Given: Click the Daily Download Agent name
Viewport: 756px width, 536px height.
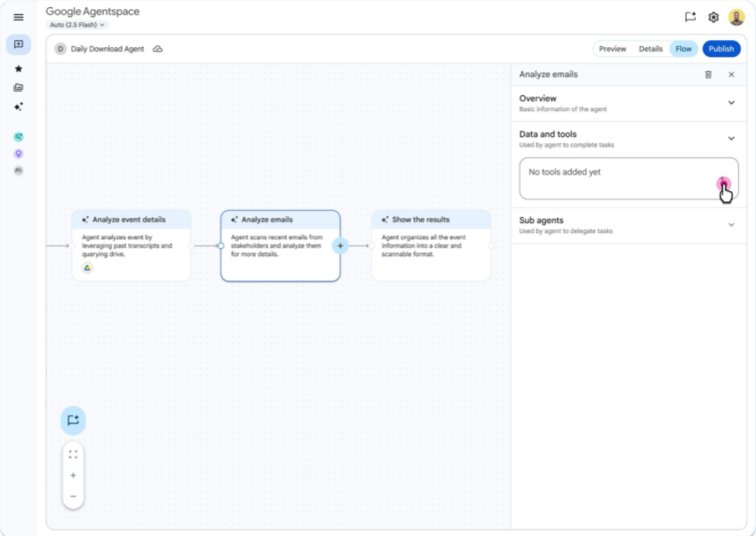Looking at the screenshot, I should tap(107, 49).
